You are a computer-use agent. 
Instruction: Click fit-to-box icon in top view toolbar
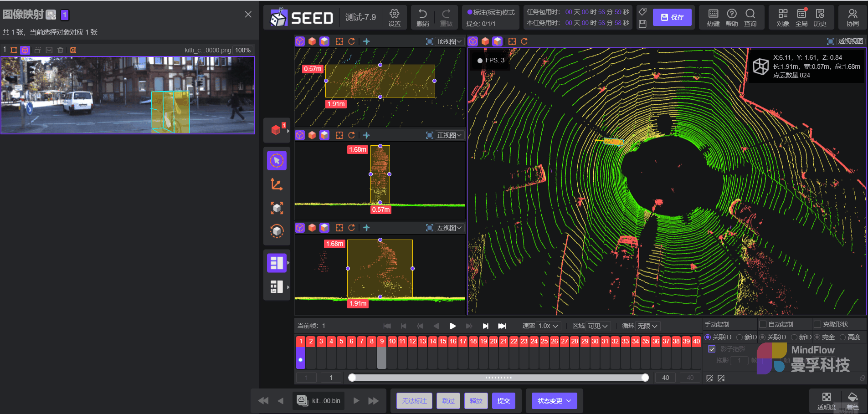coord(339,41)
